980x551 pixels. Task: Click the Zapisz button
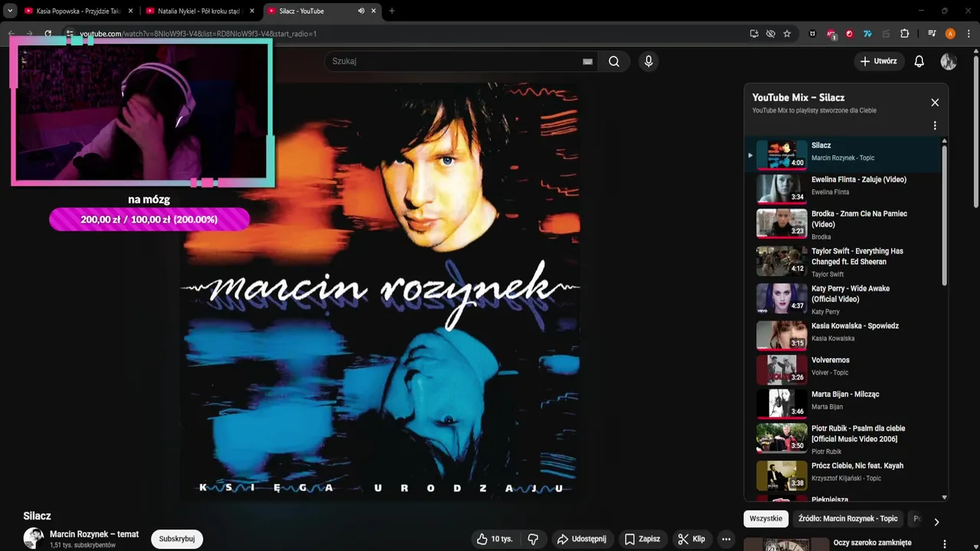click(642, 539)
